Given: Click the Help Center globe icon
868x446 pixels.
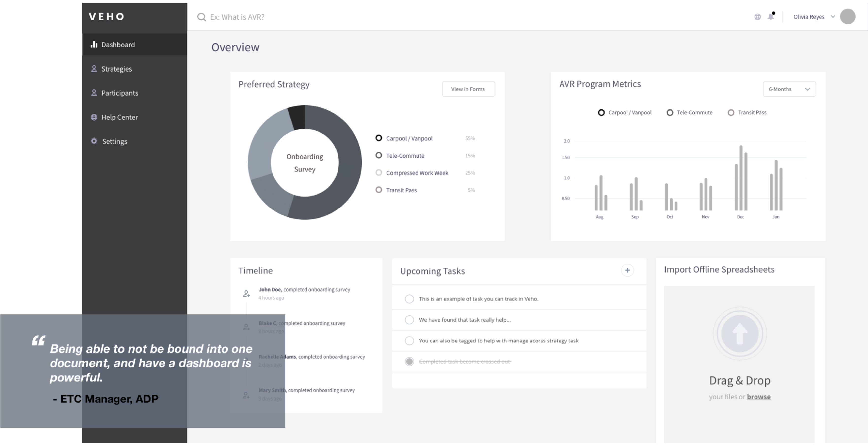Looking at the screenshot, I should pyautogui.click(x=94, y=117).
